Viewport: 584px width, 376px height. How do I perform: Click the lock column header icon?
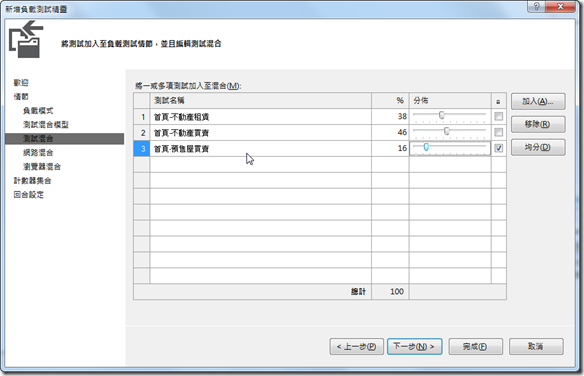coord(498,101)
